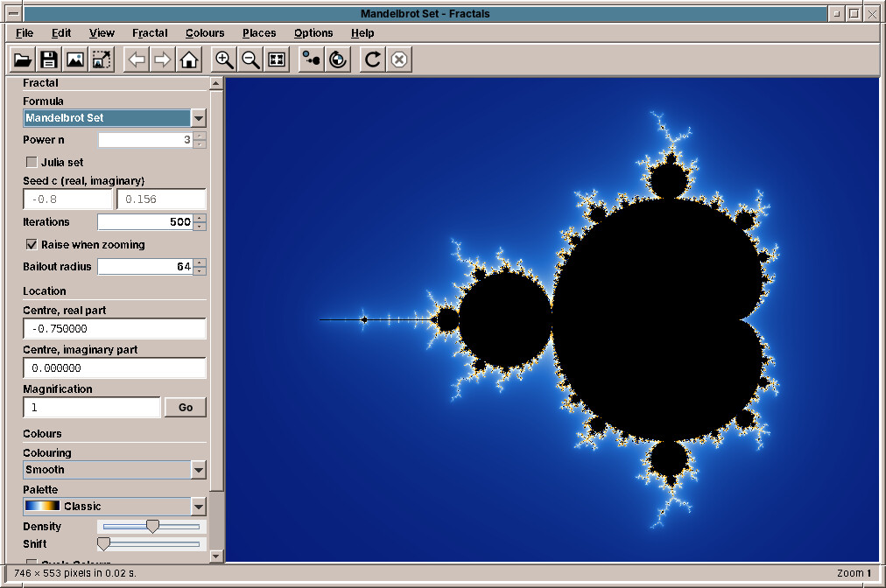Decrease the Bailout radius spinner
886x588 pixels.
200,270
